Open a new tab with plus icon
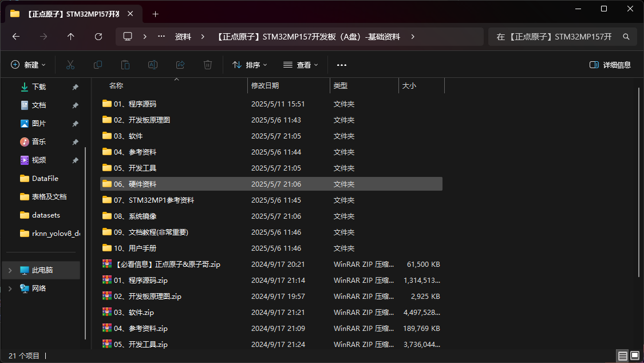This screenshot has width=644, height=363. pos(155,14)
